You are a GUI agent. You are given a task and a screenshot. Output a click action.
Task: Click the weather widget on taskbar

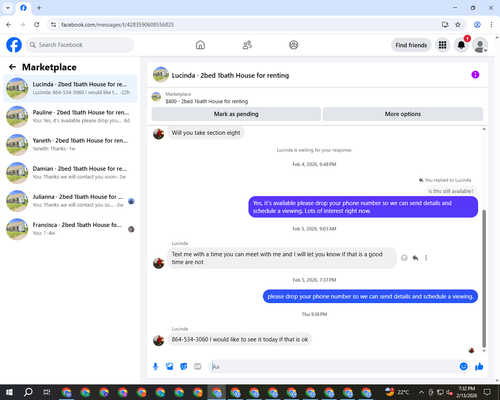(x=397, y=392)
